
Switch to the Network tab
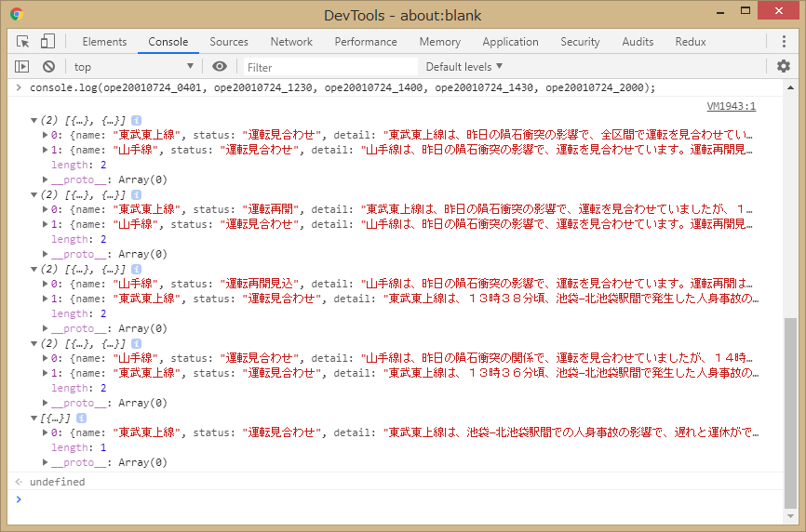[x=291, y=42]
